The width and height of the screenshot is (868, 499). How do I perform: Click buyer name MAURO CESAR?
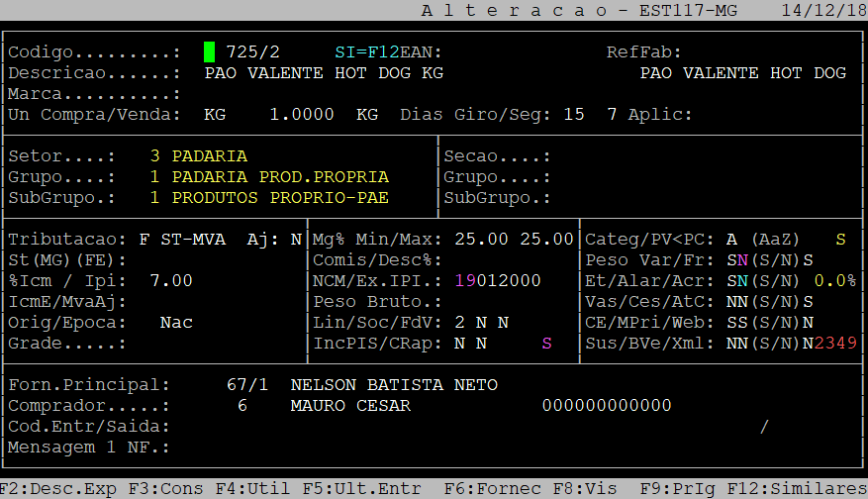(x=350, y=405)
